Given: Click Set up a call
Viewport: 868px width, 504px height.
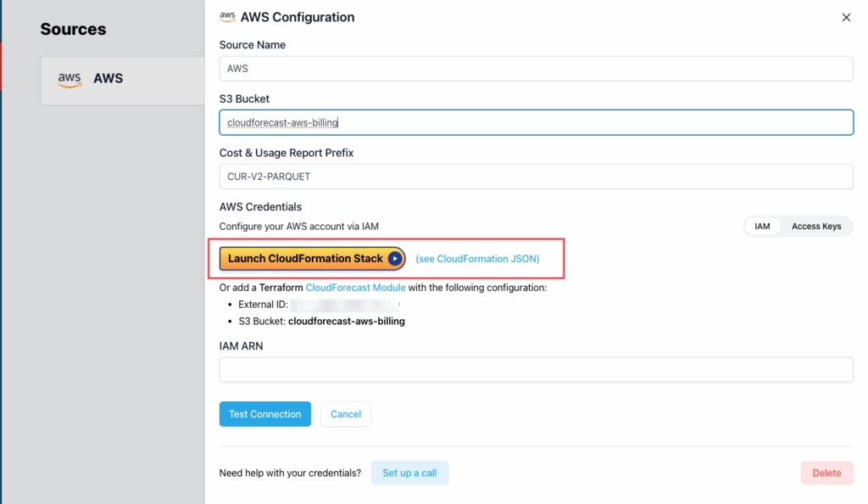Looking at the screenshot, I should click(x=409, y=473).
